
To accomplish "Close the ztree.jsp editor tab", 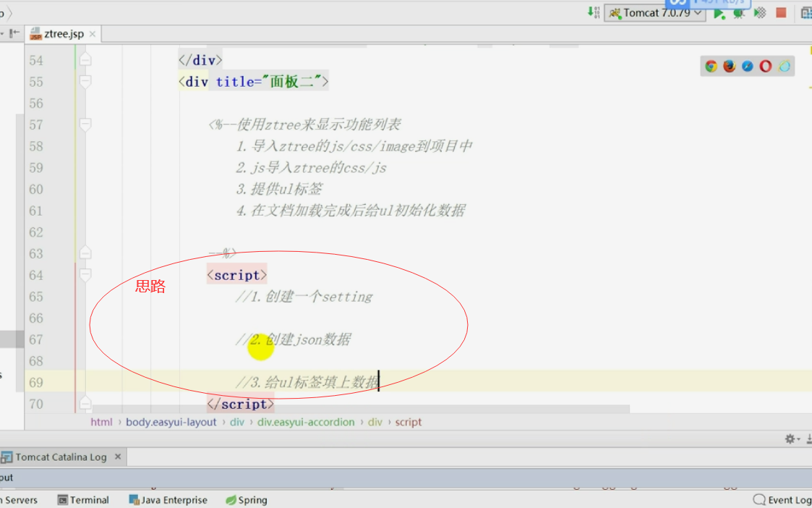I will (92, 34).
